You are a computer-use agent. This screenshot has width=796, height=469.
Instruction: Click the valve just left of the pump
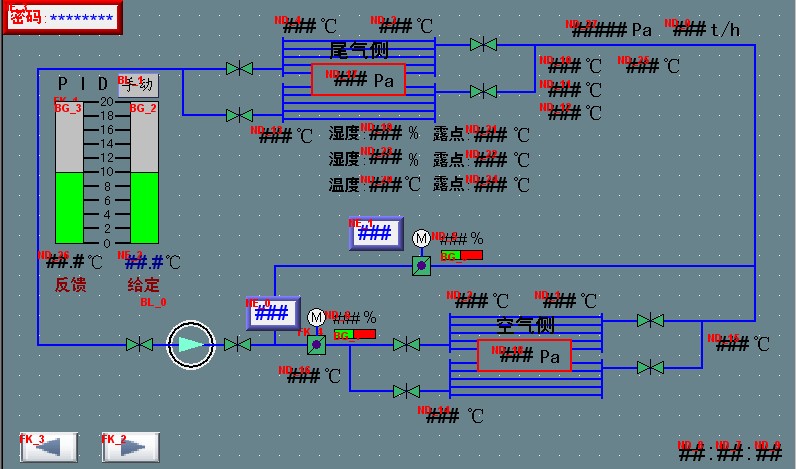click(139, 345)
